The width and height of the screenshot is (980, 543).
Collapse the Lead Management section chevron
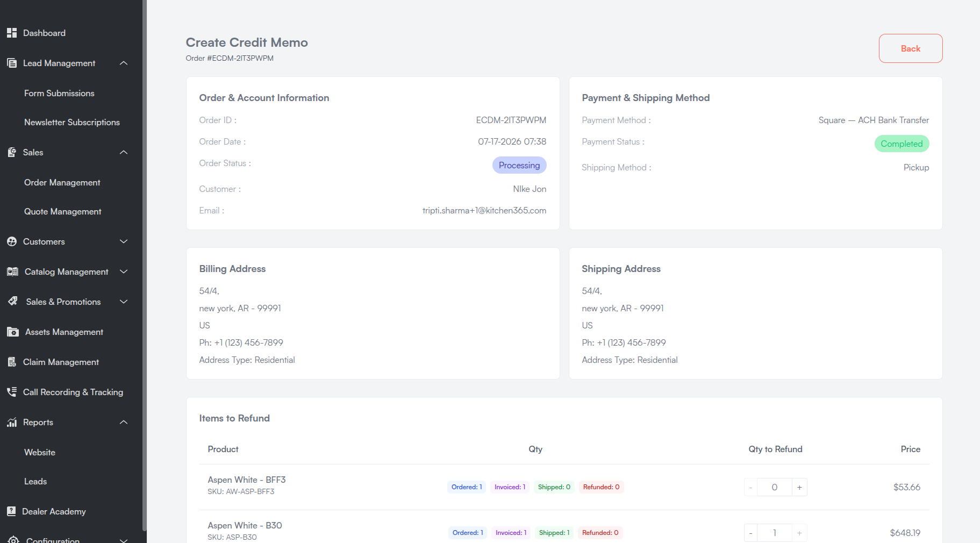(124, 63)
